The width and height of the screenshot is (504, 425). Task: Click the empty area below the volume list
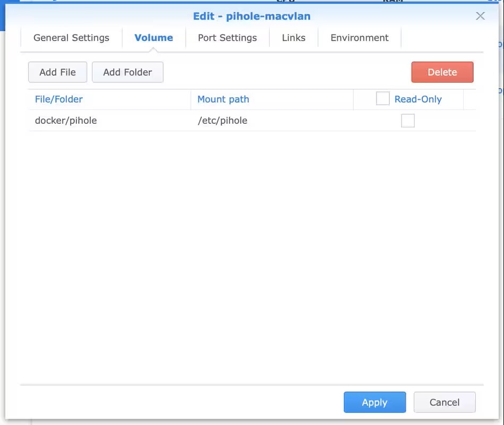pos(252,255)
